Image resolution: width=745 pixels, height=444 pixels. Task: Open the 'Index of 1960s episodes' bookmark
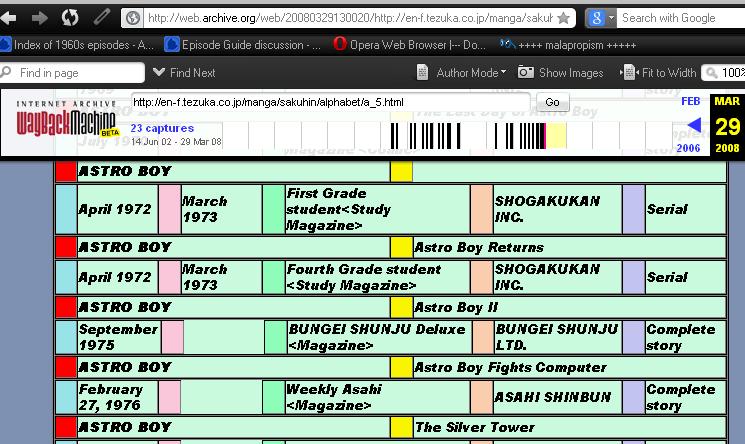pos(77,45)
